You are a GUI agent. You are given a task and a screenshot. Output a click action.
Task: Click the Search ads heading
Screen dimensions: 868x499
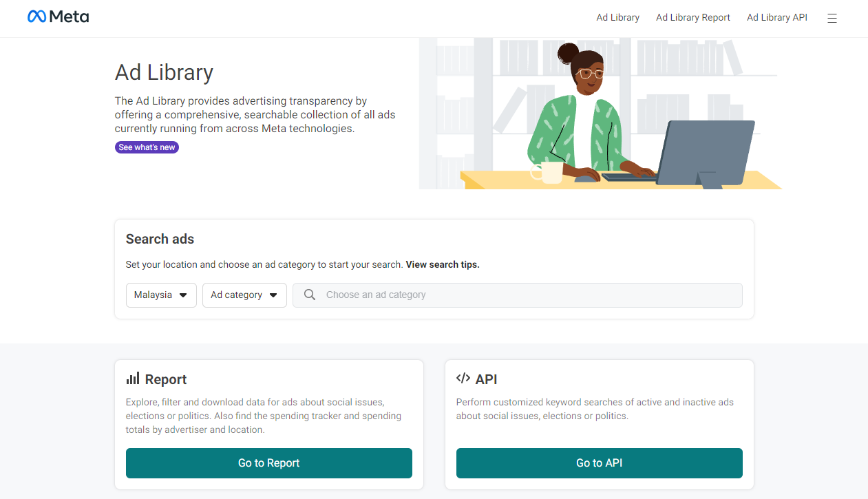(160, 239)
